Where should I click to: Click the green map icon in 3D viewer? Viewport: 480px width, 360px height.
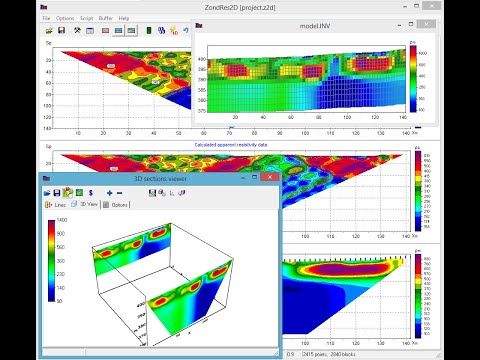[x=79, y=193]
